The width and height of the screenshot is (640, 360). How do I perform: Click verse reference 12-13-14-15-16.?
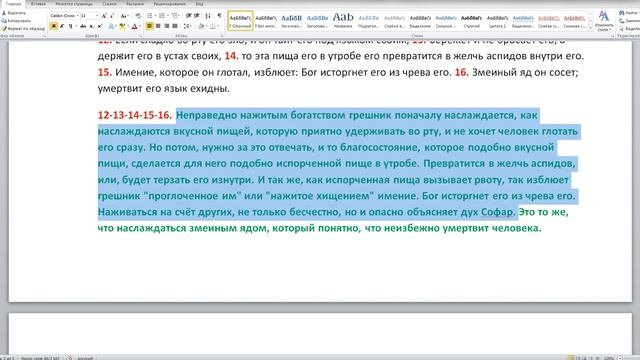pos(135,116)
